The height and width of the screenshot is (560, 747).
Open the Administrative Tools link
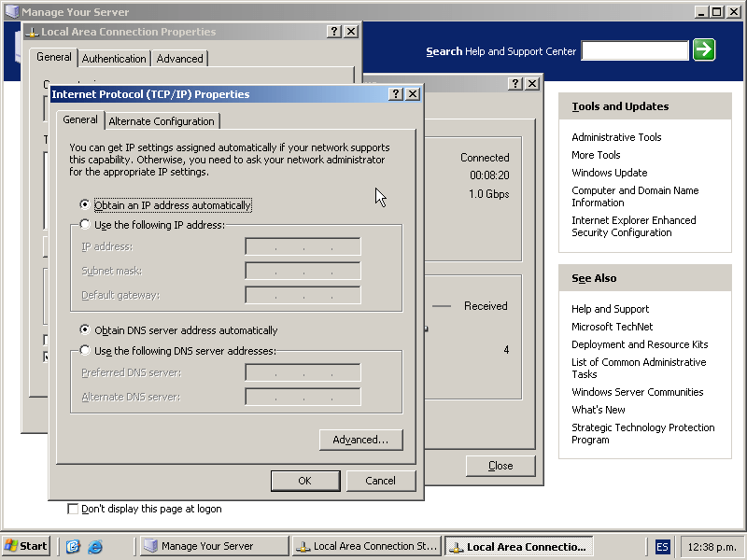tap(616, 137)
